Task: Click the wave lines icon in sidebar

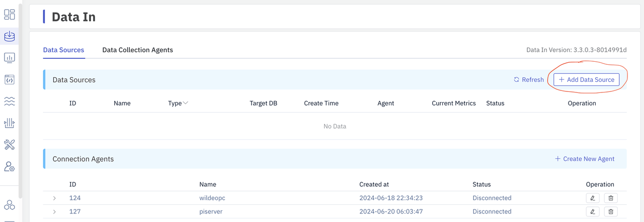Action: [10, 101]
